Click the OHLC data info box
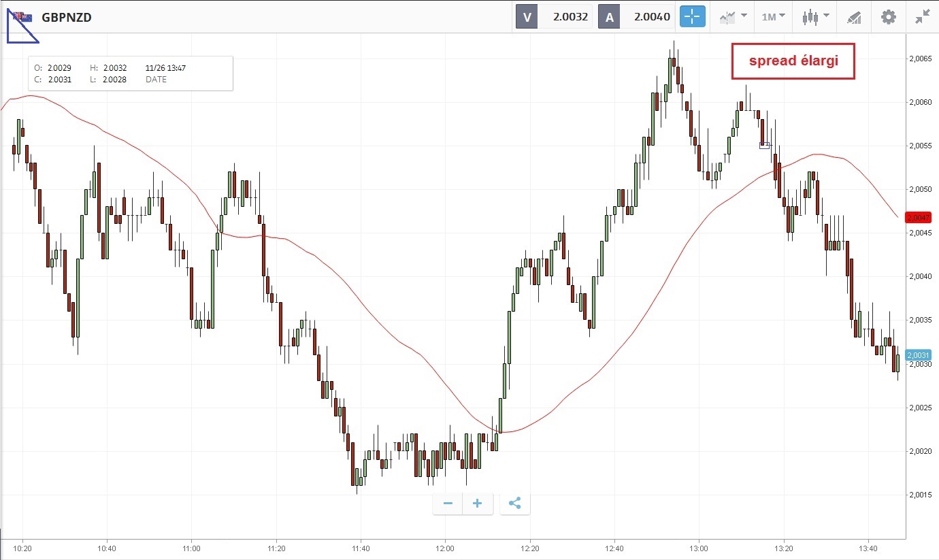939x560 pixels. [131, 73]
